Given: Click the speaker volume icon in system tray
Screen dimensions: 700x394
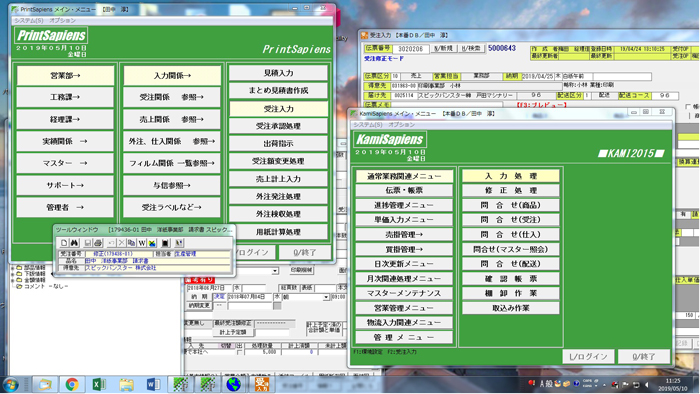Looking at the screenshot, I should point(647,385).
